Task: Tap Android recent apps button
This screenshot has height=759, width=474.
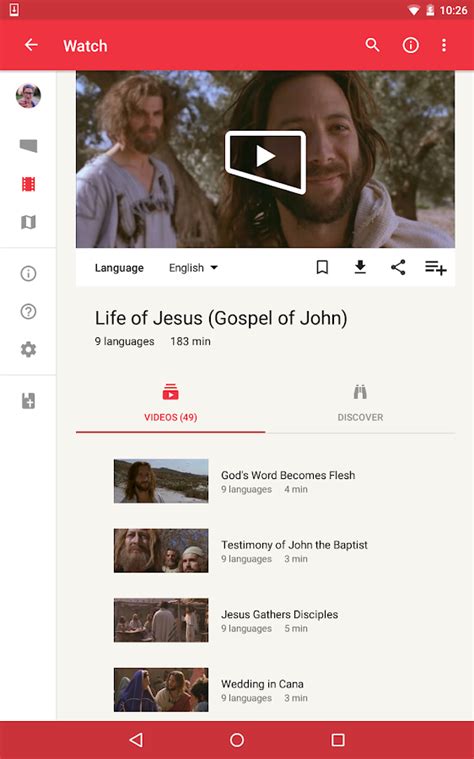Action: tap(338, 740)
